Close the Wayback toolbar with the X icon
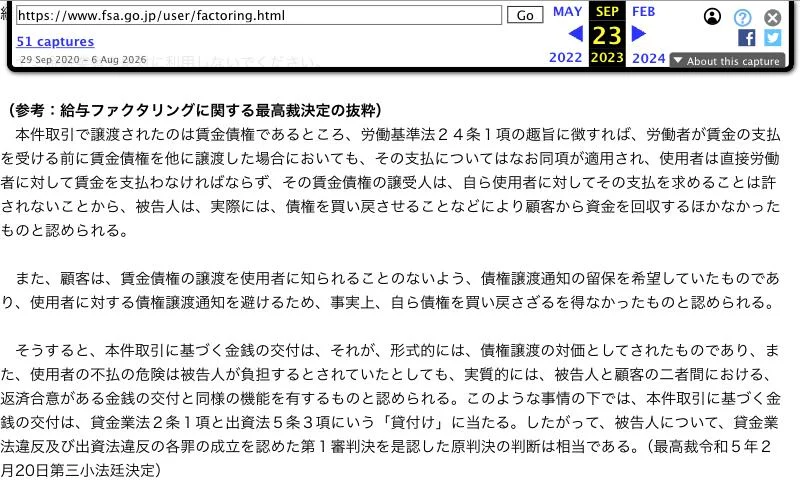This screenshot has width=800, height=490. click(x=772, y=18)
